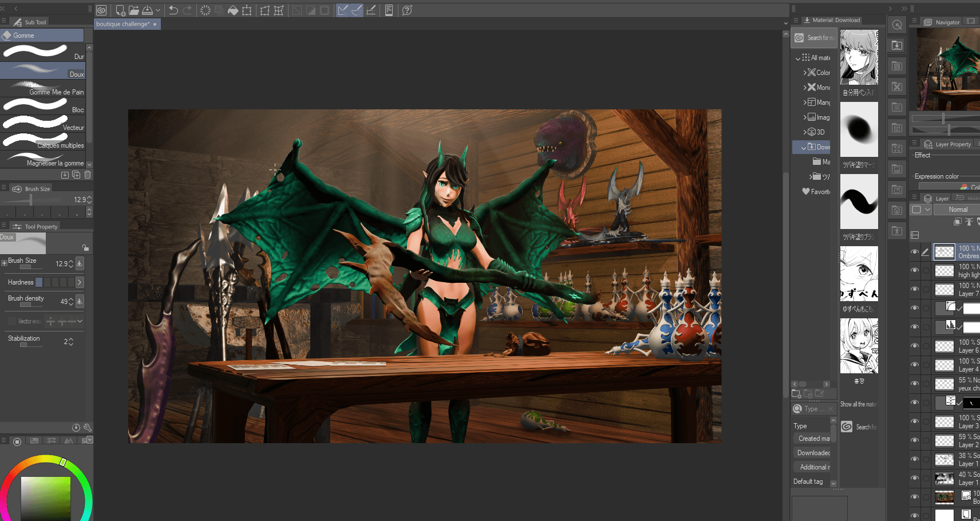This screenshot has width=980, height=521.
Task: Expand the Monochromatic pattern tree folder
Action: [805, 88]
